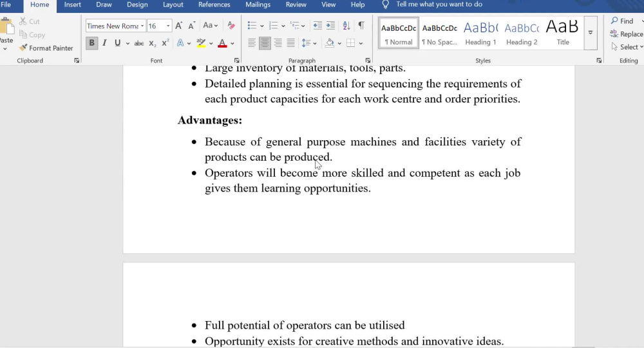644x348 pixels.
Task: Open the Help tab
Action: pyautogui.click(x=357, y=5)
